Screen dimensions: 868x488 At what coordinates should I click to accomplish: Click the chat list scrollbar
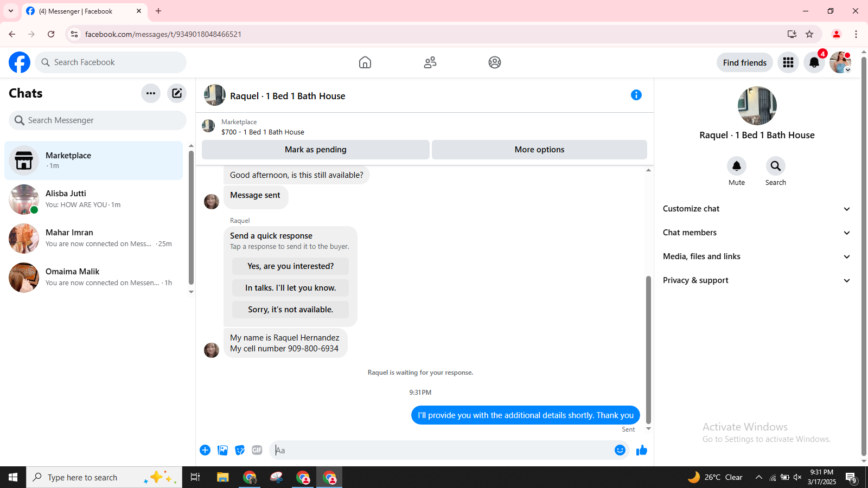coord(191,217)
